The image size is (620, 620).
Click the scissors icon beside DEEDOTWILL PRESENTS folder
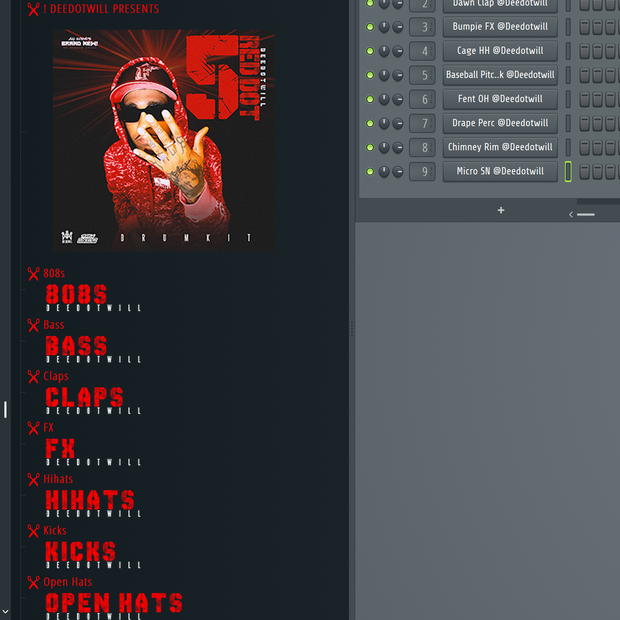[33, 9]
